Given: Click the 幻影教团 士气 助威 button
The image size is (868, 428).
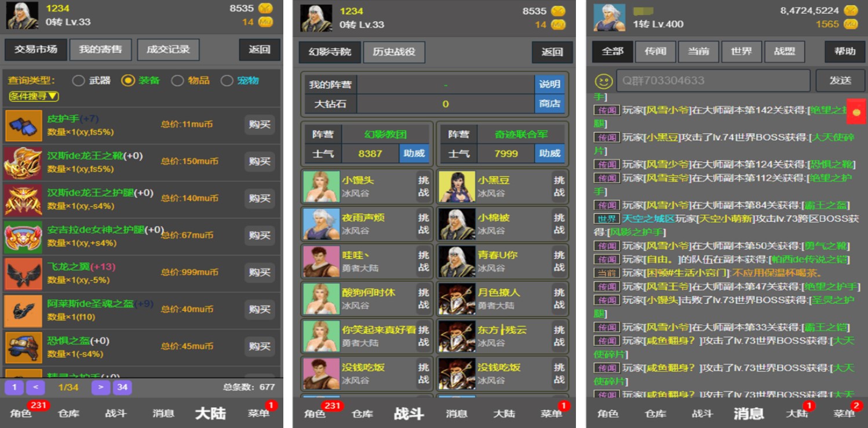Looking at the screenshot, I should [x=414, y=154].
